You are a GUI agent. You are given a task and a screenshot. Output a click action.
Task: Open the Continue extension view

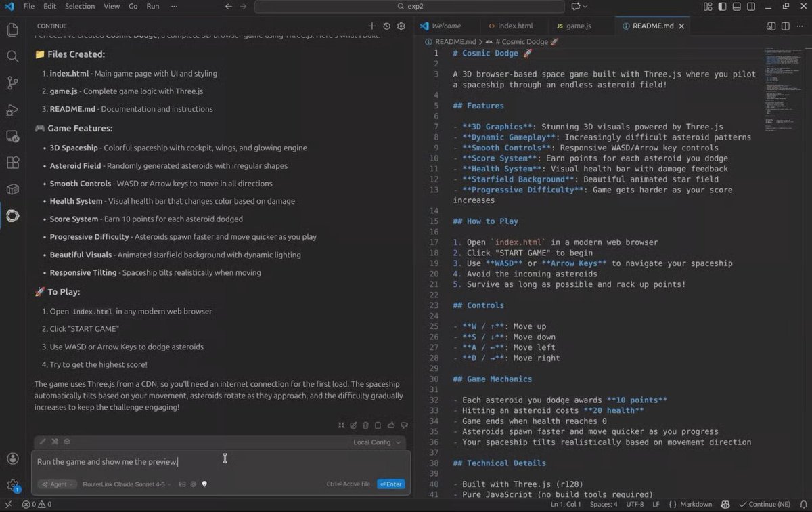tap(12, 215)
